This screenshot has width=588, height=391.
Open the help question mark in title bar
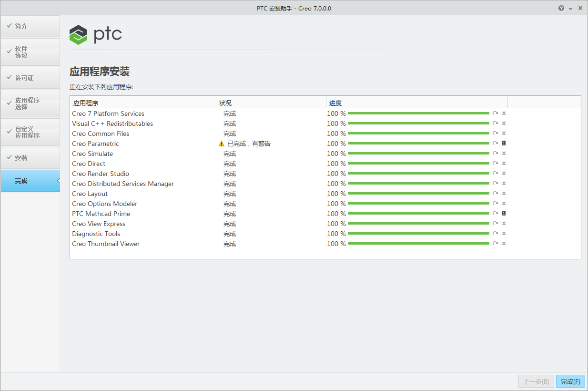pos(561,8)
